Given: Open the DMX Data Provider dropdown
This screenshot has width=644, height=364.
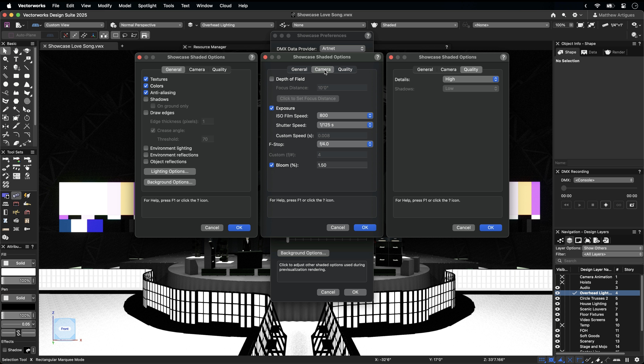Looking at the screenshot, I should (x=342, y=49).
